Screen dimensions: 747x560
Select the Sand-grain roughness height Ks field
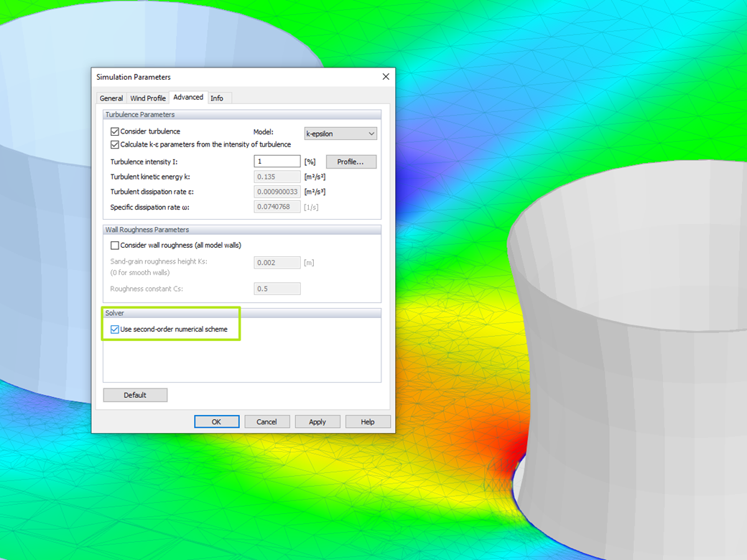coord(277,262)
